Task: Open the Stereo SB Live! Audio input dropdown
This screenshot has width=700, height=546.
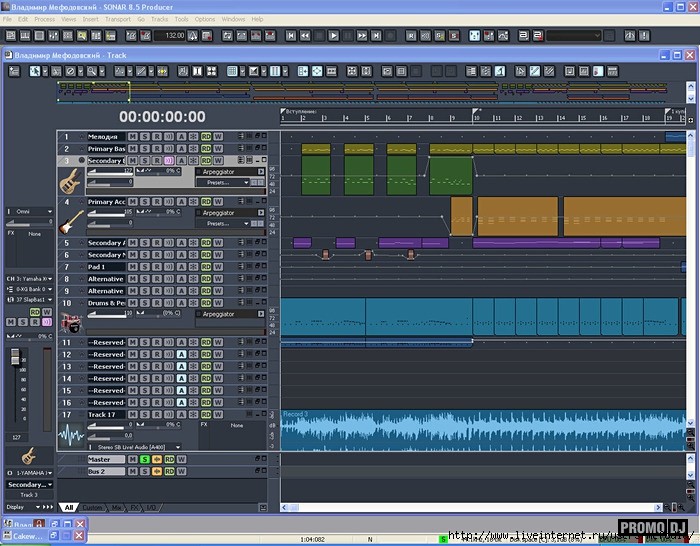Action: pos(133,447)
